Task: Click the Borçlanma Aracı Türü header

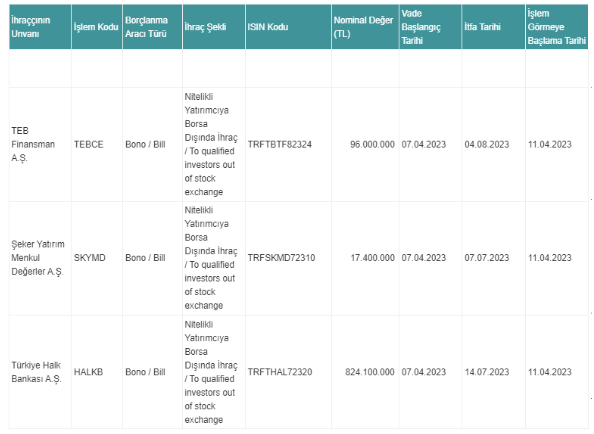Action: (152, 27)
